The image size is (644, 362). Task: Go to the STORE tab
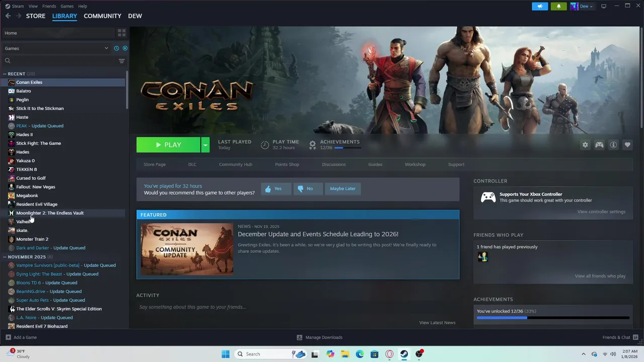[36, 16]
